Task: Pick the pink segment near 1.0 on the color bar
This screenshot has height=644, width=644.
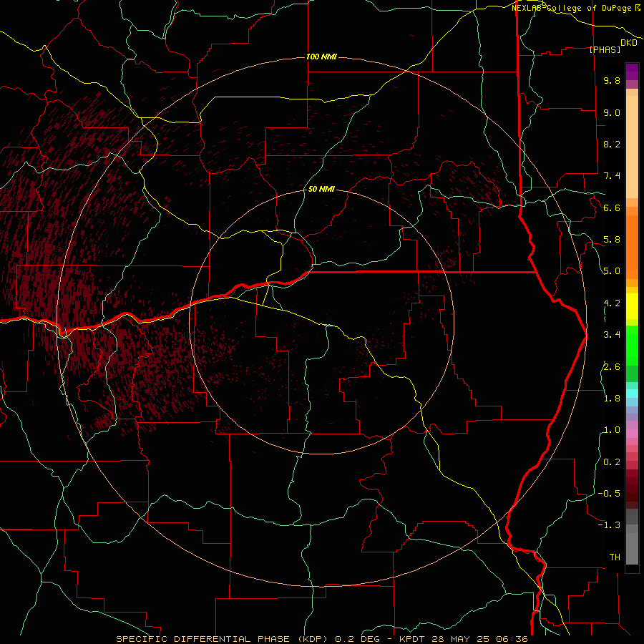Action: (x=632, y=434)
